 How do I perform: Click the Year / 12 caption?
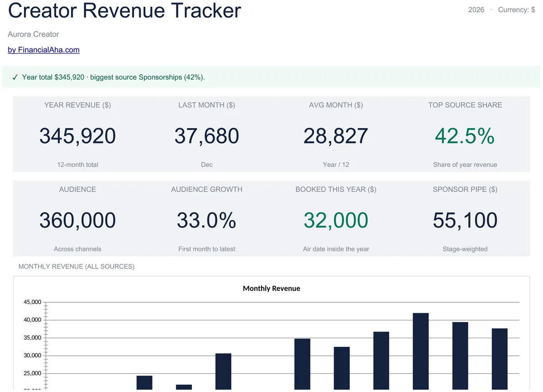[336, 165]
